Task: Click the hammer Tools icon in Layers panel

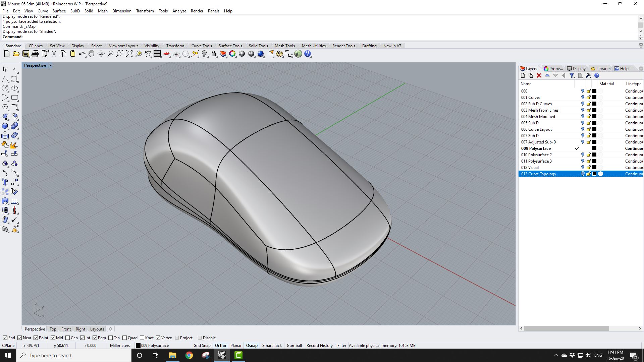Action: 589,76
